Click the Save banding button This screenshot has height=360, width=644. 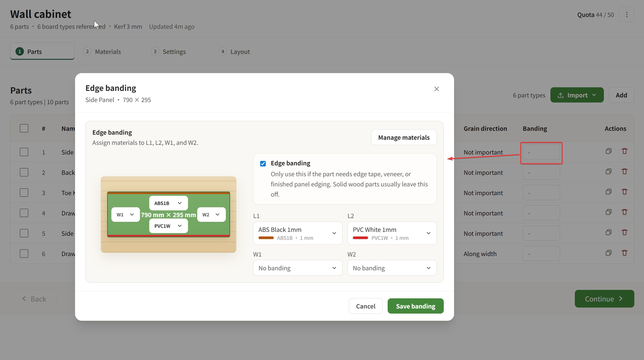pos(415,306)
